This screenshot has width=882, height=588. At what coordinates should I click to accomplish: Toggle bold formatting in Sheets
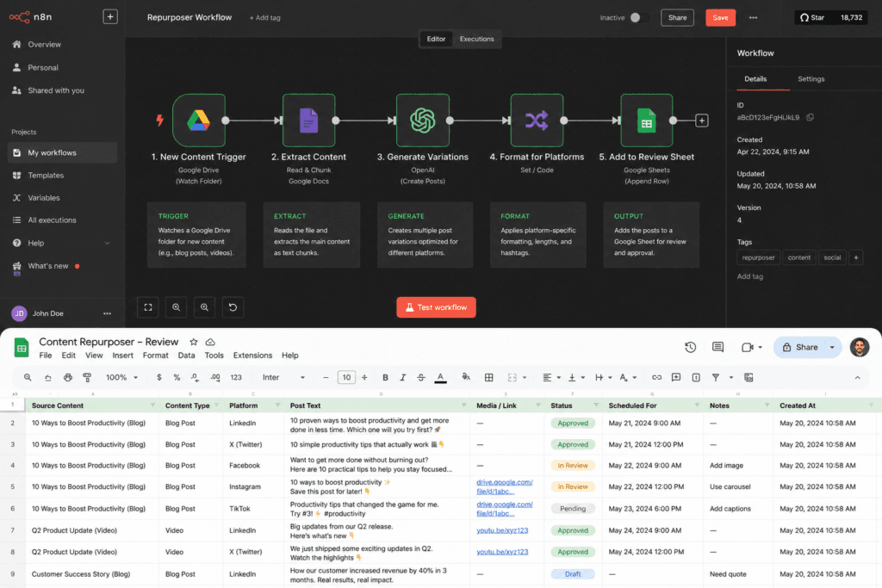pos(385,377)
